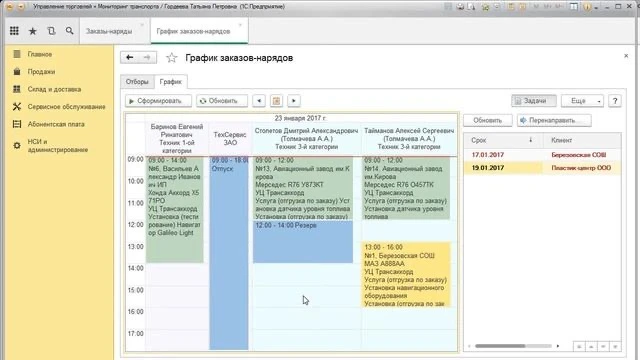Select the Отпуск block for ТехСервис ЗАО
Viewport: 640px width, 360px height.
click(x=229, y=253)
